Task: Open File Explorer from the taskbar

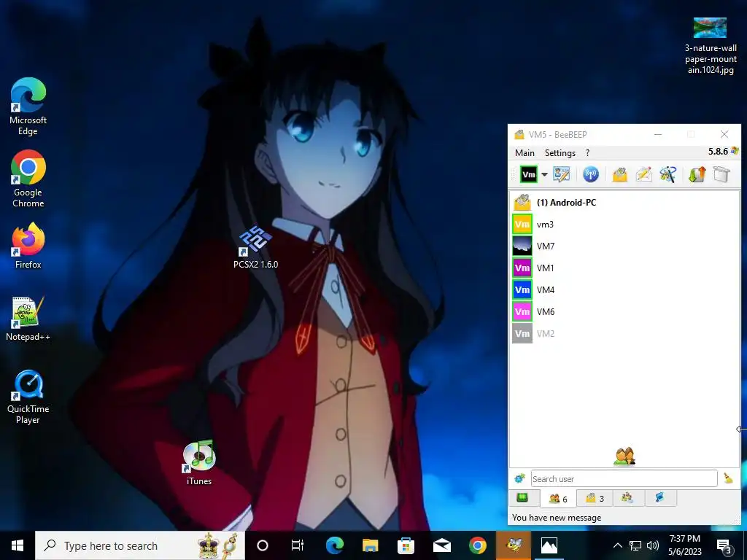Action: click(370, 545)
